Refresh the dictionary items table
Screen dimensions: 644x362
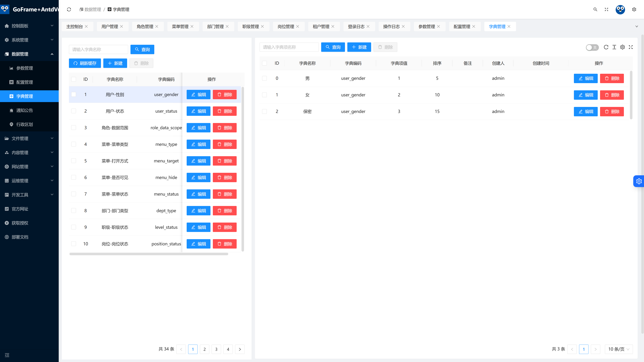tap(606, 47)
